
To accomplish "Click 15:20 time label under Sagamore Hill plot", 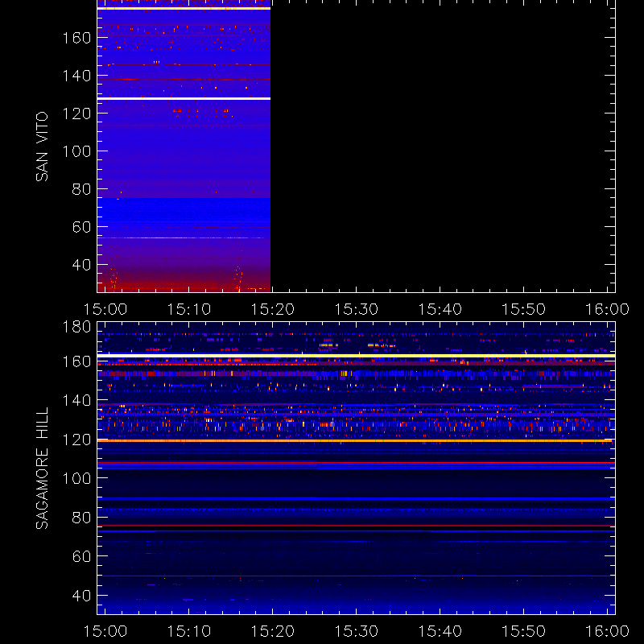I will tap(273, 631).
